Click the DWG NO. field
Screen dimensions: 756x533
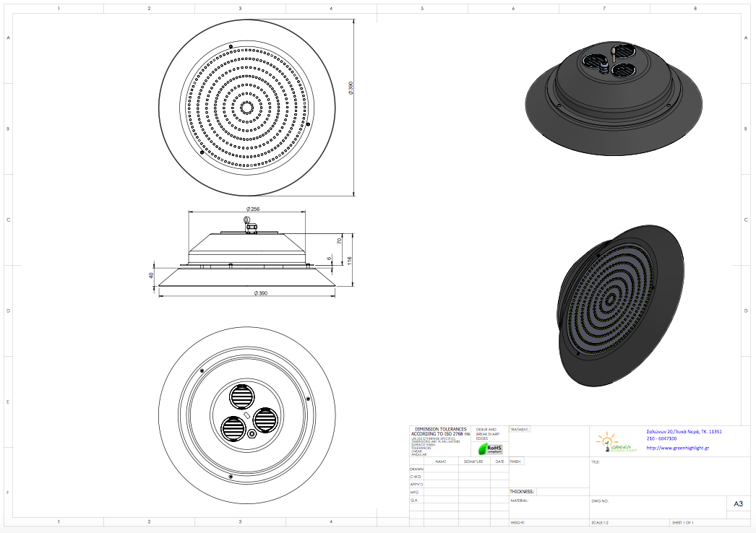click(x=650, y=504)
